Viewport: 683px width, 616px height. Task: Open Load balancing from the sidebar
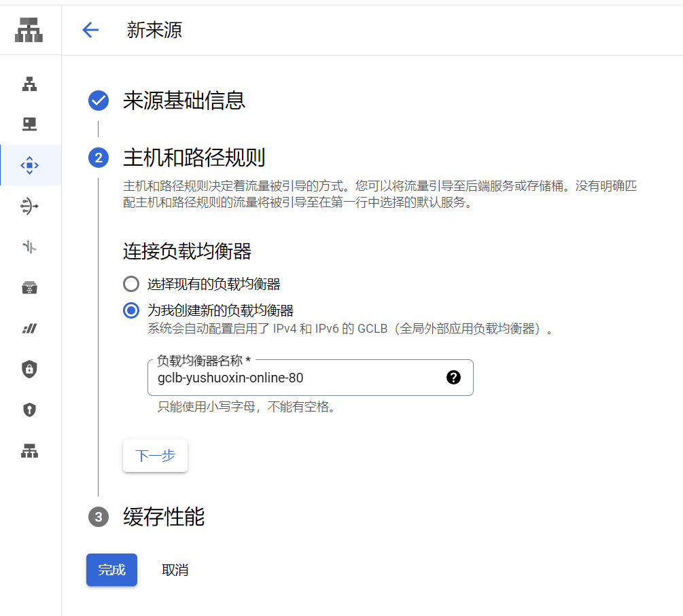(29, 84)
